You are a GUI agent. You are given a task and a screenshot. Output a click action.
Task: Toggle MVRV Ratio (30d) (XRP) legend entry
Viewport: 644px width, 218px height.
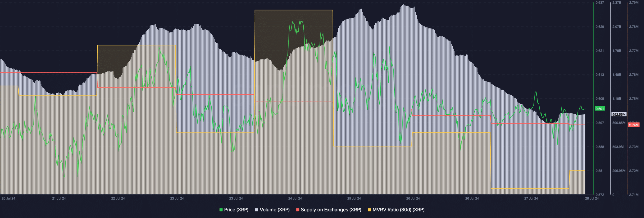pyautogui.click(x=396, y=210)
